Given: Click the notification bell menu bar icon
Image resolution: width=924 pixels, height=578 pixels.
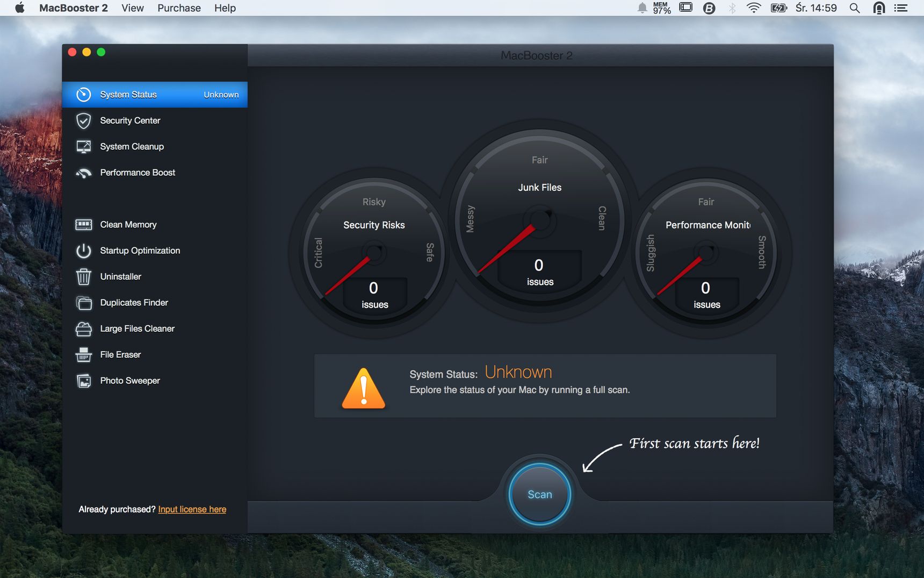Looking at the screenshot, I should tap(642, 8).
